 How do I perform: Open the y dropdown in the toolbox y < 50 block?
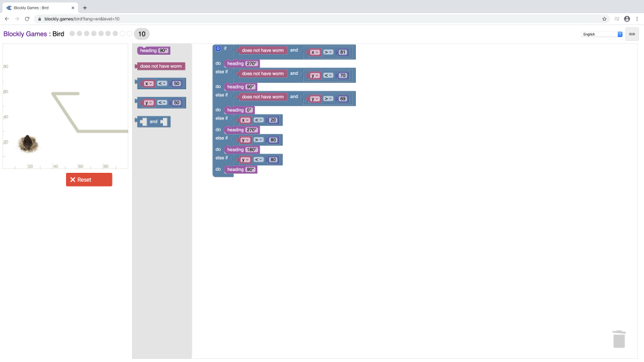tap(148, 102)
